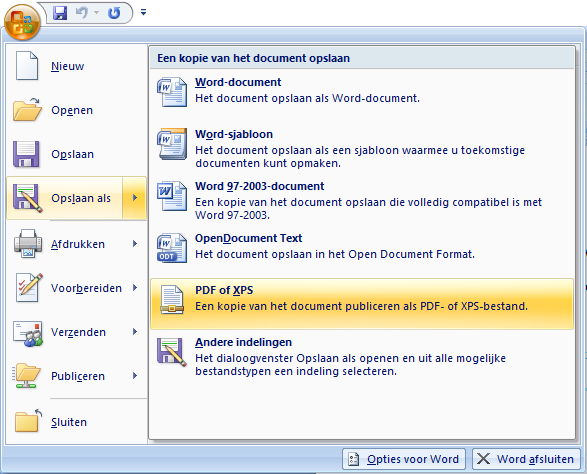The height and width of the screenshot is (474, 587).
Task: Click the Andere indelingen floppy pencil icon
Action: [x=172, y=352]
